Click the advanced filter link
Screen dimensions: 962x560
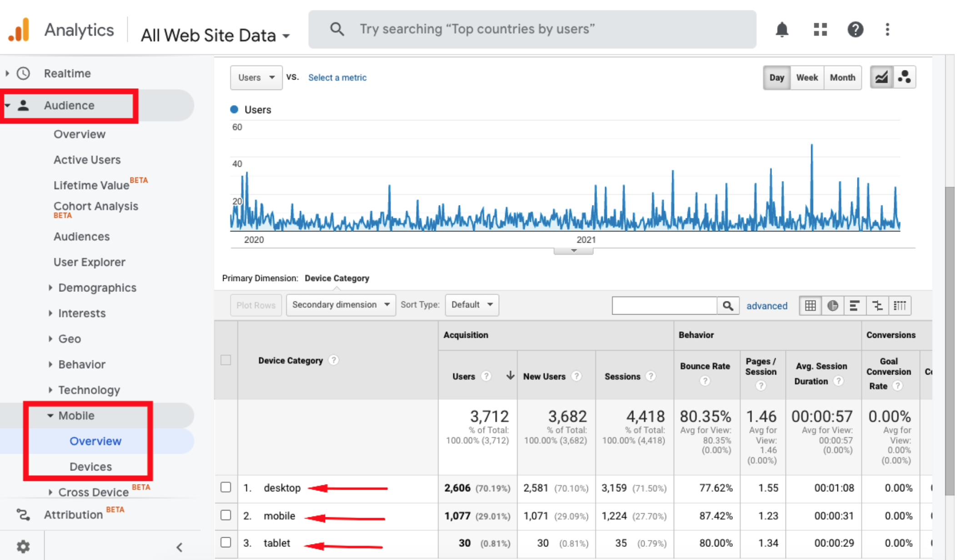pos(767,306)
